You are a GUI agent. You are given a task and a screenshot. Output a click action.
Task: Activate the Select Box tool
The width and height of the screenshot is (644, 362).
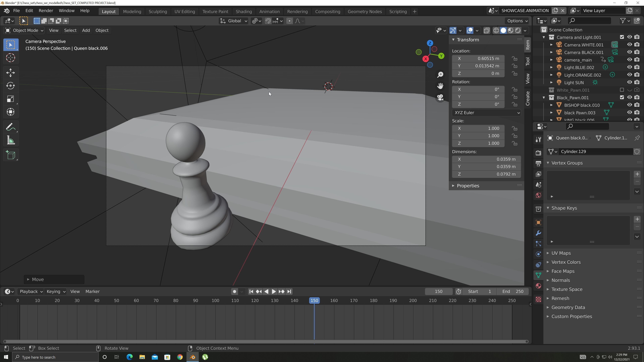click(11, 45)
